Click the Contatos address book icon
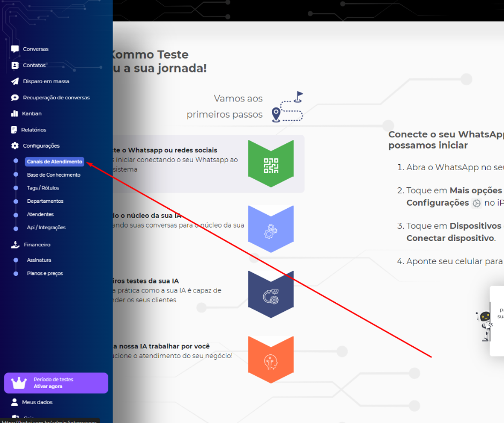 point(15,65)
